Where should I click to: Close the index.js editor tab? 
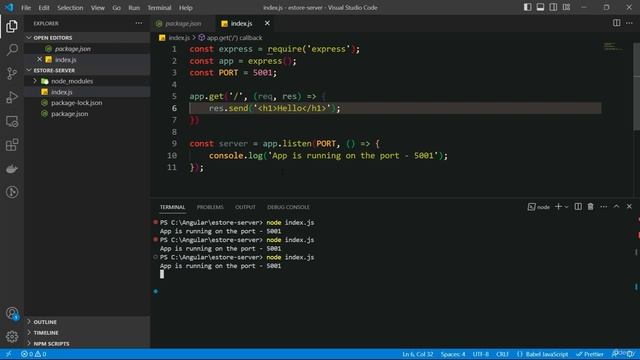pos(267,23)
